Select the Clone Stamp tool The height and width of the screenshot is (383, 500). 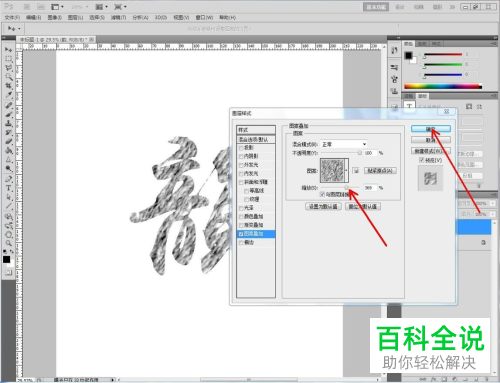click(8, 123)
